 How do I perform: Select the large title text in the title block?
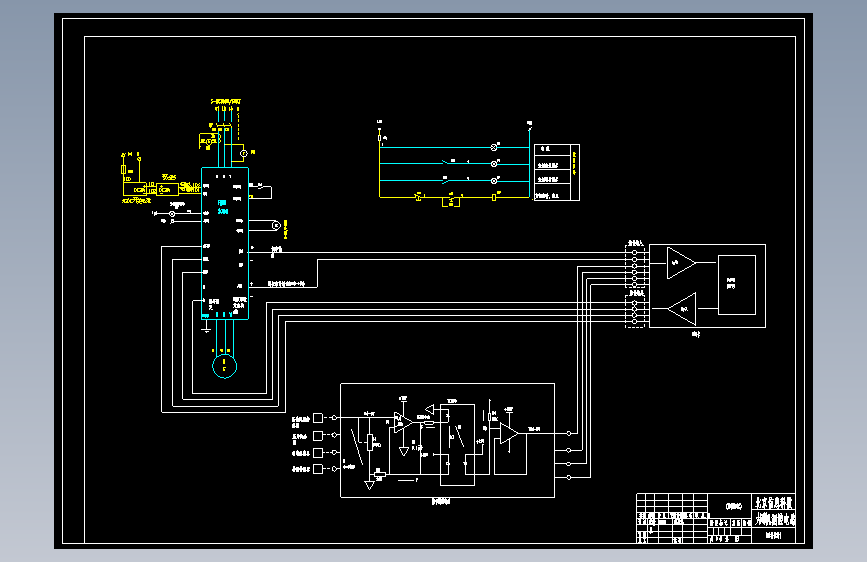774,503
